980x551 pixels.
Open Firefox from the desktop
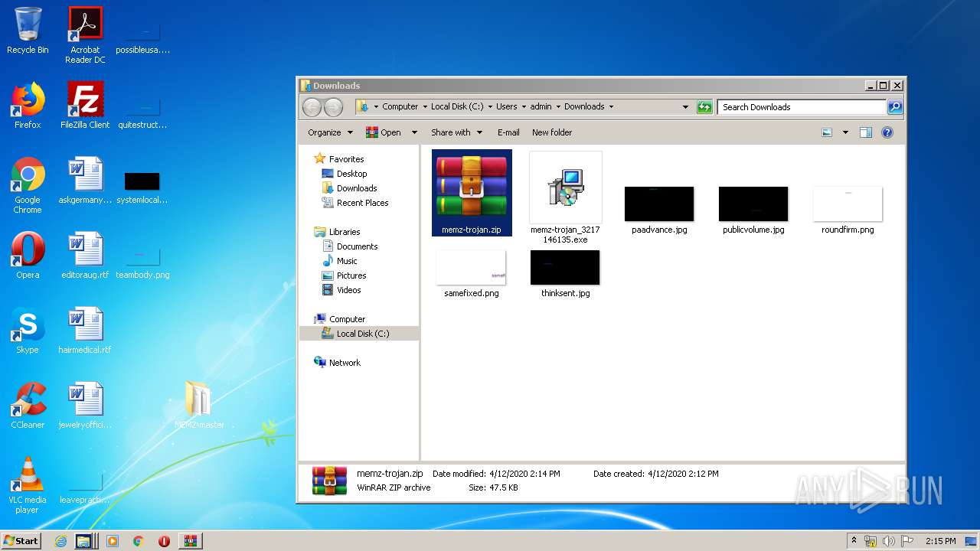point(28,106)
